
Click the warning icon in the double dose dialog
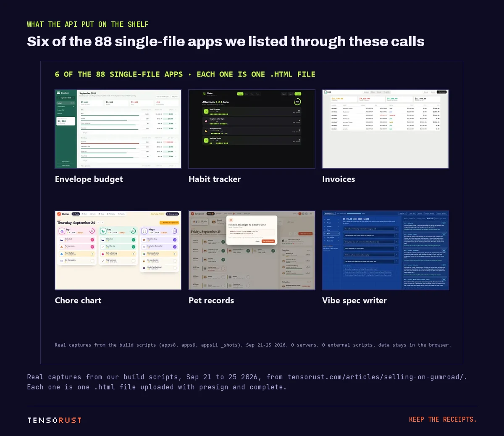pyautogui.click(x=231, y=220)
